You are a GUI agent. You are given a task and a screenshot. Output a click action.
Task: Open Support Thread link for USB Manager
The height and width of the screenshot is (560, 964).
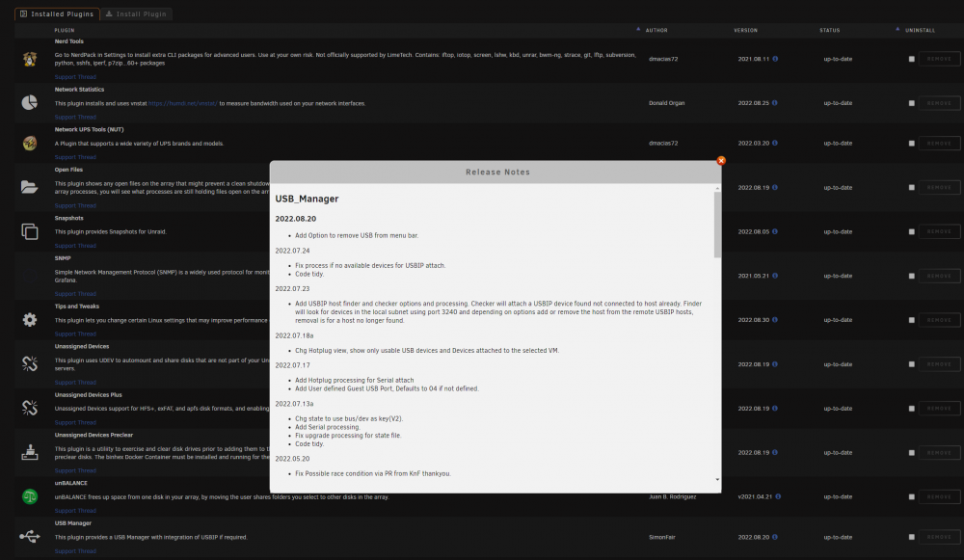pos(75,550)
